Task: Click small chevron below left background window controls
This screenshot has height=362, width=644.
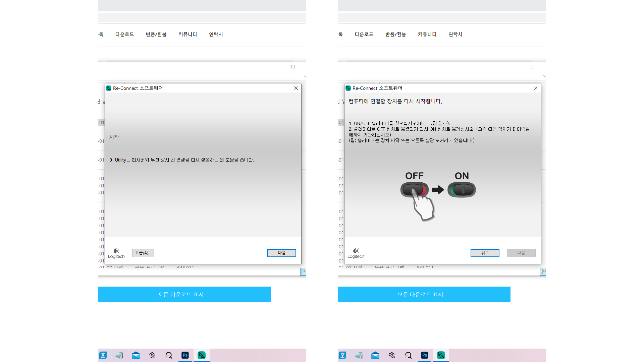Action: 305,76
